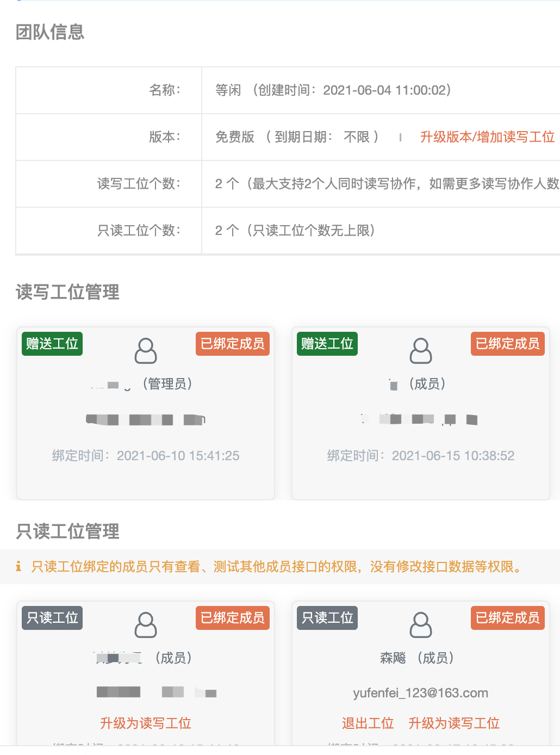Click the text 免费版
The width and height of the screenshot is (560, 755).
click(x=235, y=137)
